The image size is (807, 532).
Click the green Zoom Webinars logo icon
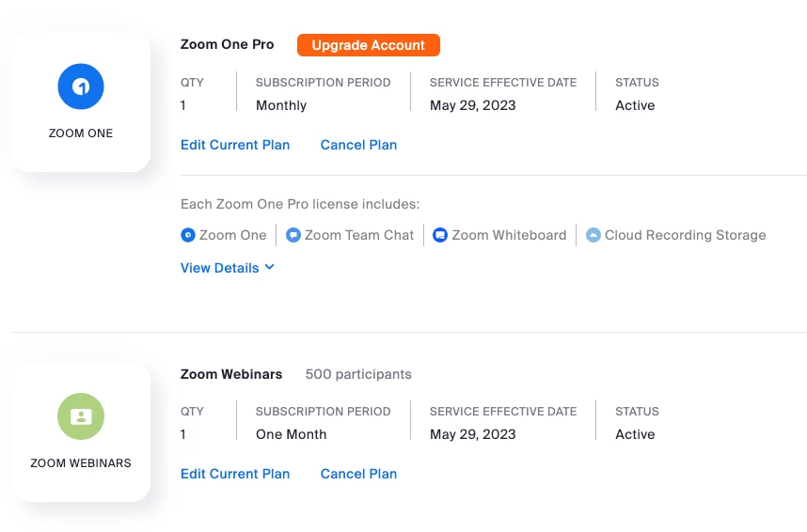(81, 416)
